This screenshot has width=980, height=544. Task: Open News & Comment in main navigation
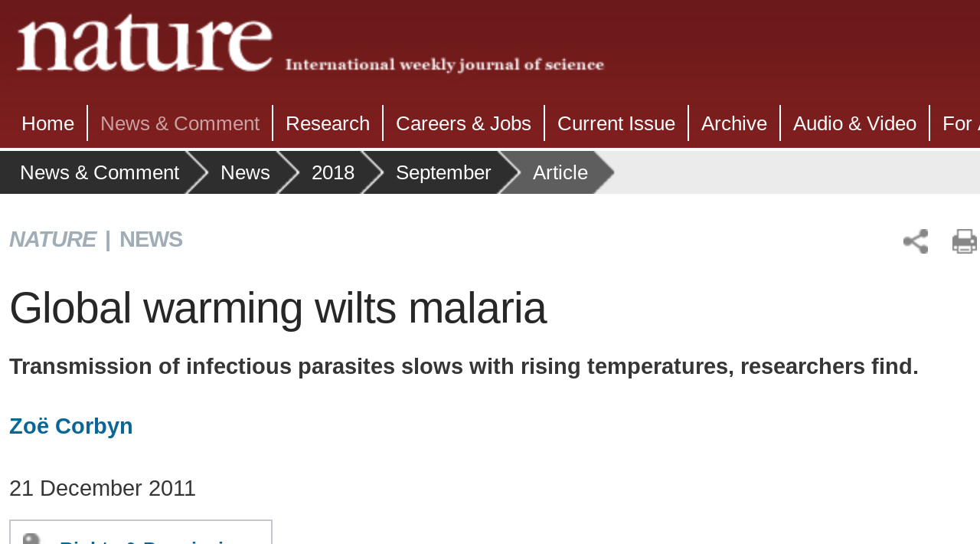pos(180,123)
